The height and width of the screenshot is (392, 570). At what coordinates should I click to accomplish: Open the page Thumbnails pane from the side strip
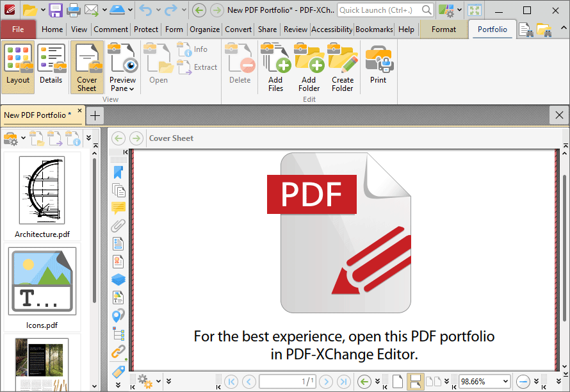tap(118, 190)
